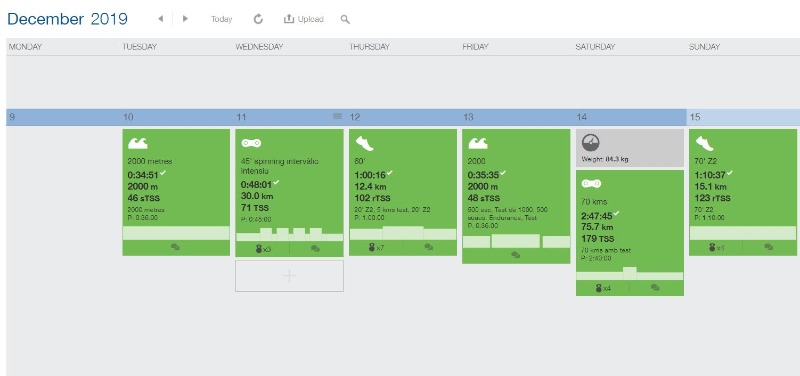Click the refresh calendar icon

[x=258, y=19]
